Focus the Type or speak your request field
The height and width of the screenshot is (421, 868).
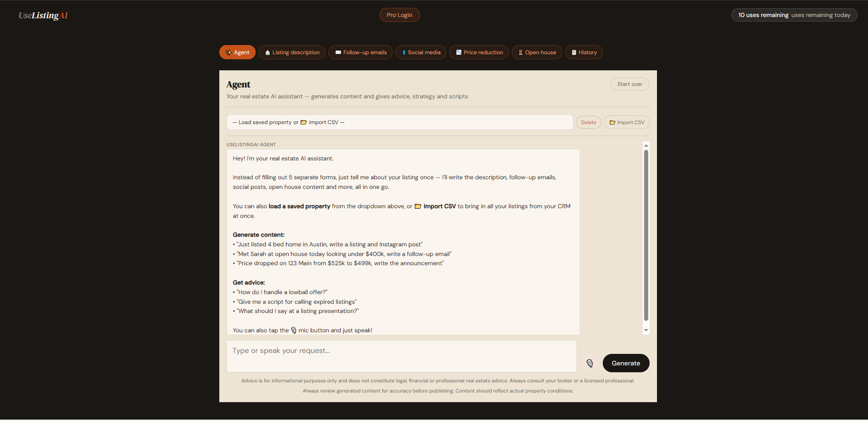[401, 356]
